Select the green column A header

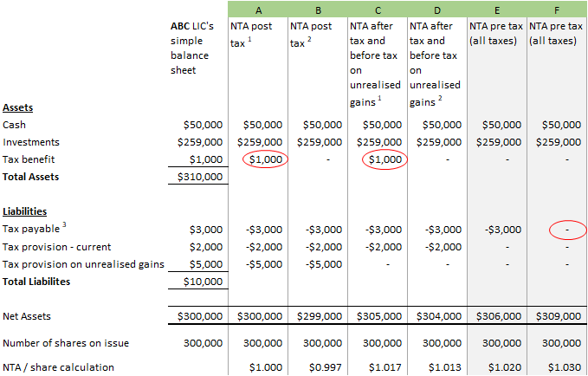pos(257,9)
